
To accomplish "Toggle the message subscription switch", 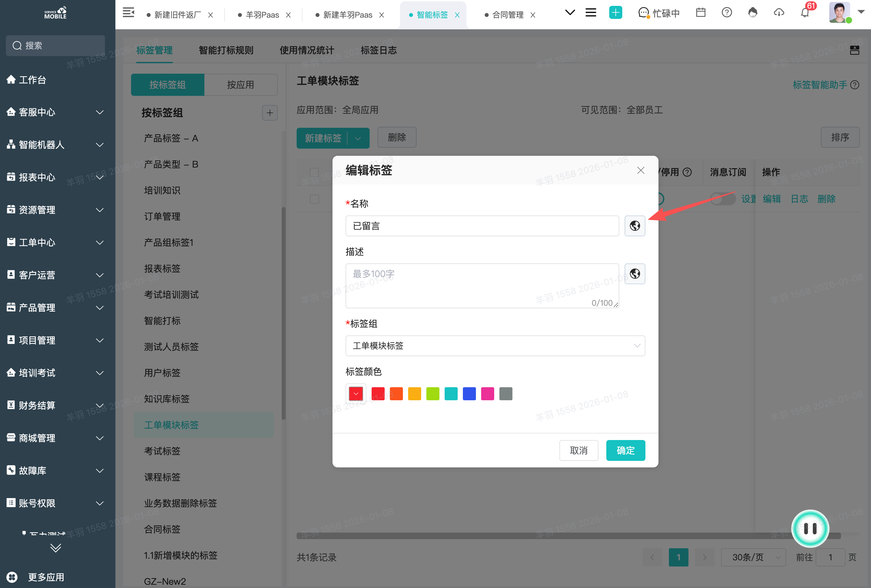I will click(722, 198).
